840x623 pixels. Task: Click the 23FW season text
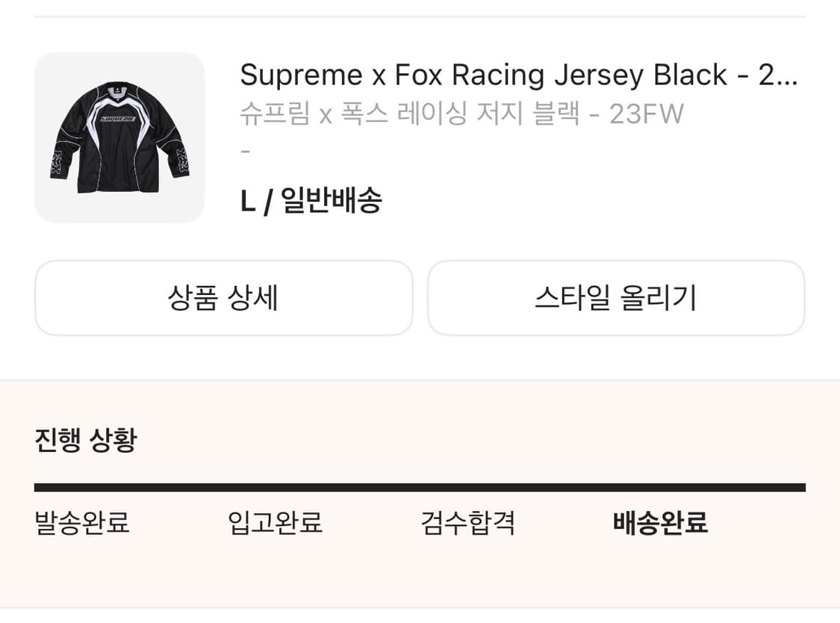tap(647, 114)
